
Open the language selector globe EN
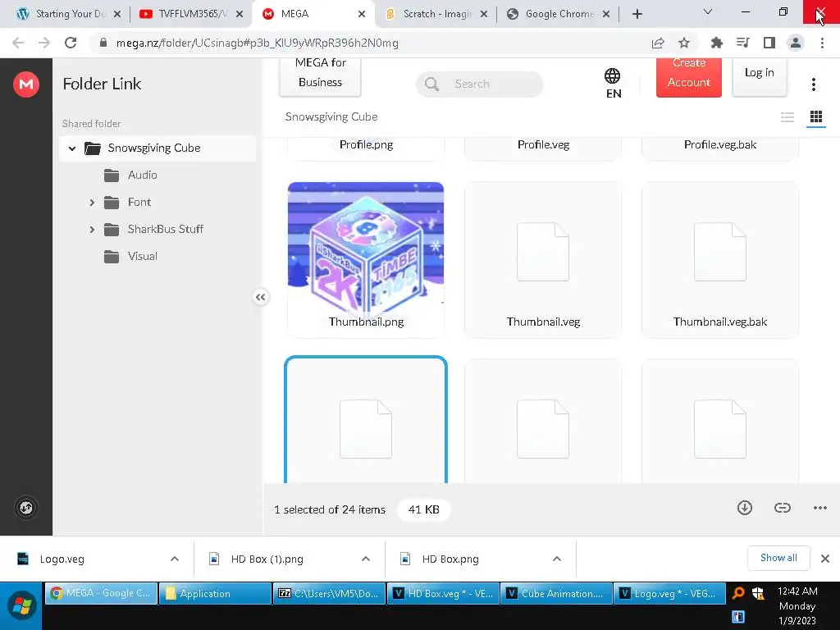613,84
